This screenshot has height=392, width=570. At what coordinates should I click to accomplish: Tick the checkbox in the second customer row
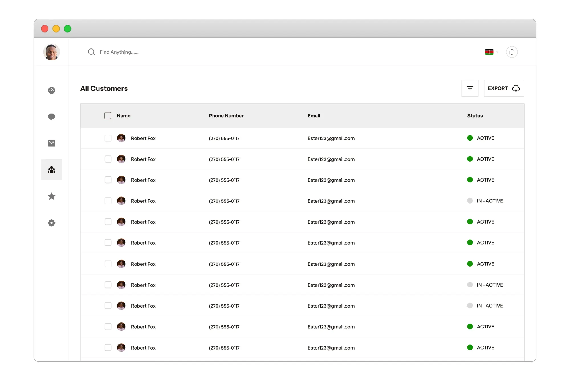(108, 159)
